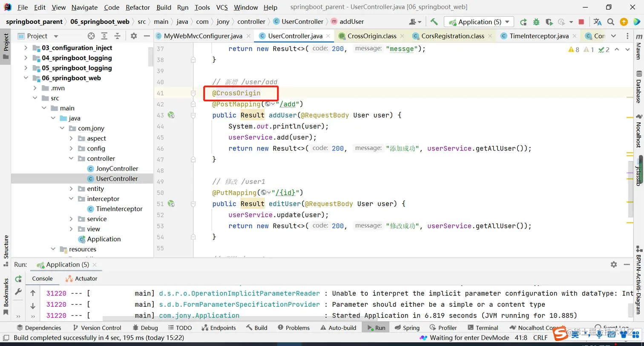The image size is (644, 346).
Task: Click the addUser breadcrumb
Action: [347, 22]
